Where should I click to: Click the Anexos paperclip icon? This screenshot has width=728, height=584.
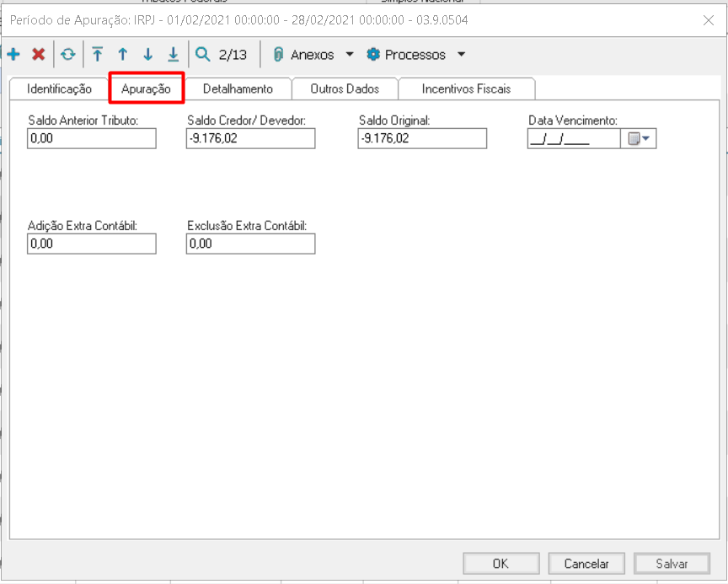tap(278, 54)
